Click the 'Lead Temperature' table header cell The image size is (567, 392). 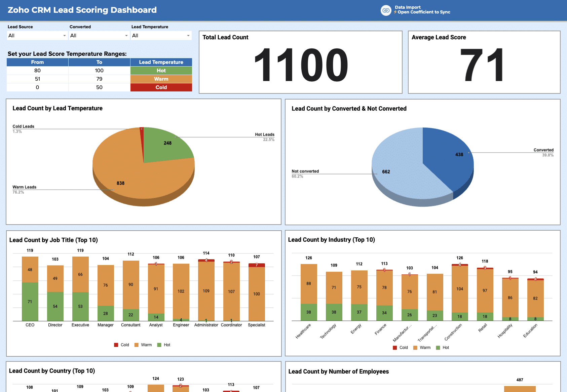(161, 62)
